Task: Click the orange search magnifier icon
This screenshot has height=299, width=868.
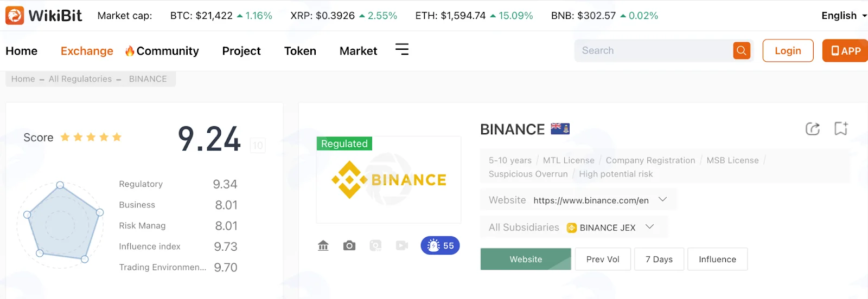Action: [742, 50]
